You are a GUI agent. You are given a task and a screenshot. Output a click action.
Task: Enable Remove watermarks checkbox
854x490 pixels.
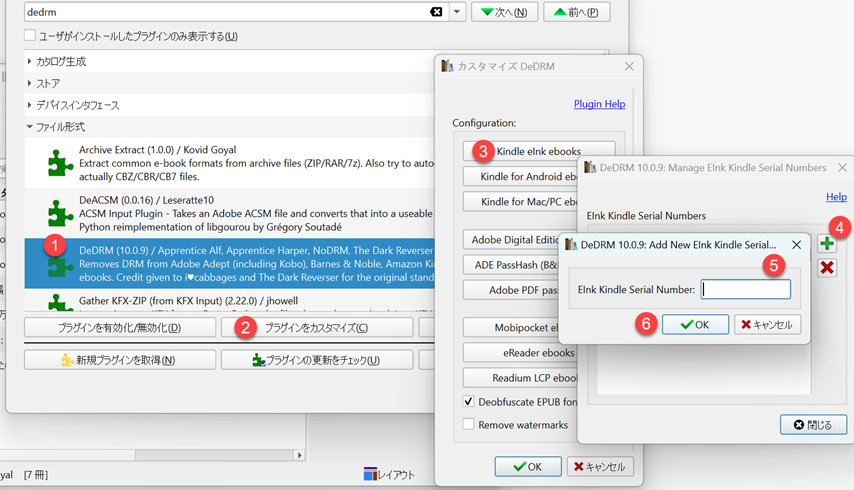468,424
